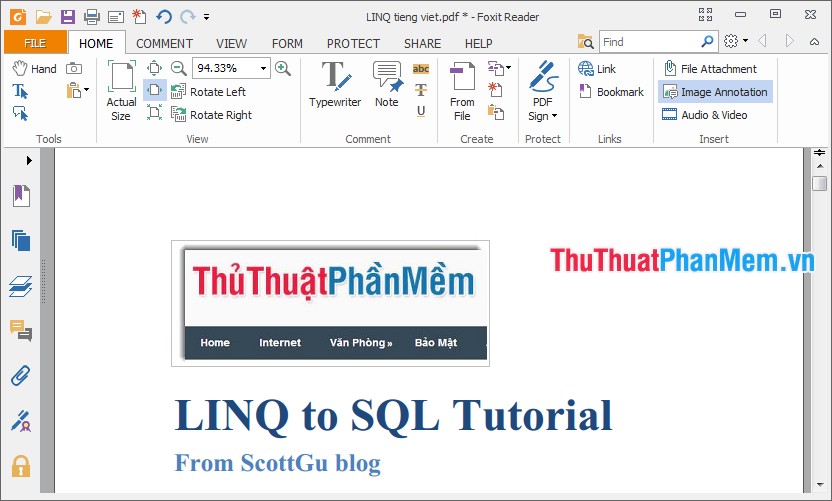Switch to the PROTECT tab
832x501 pixels.
(353, 43)
